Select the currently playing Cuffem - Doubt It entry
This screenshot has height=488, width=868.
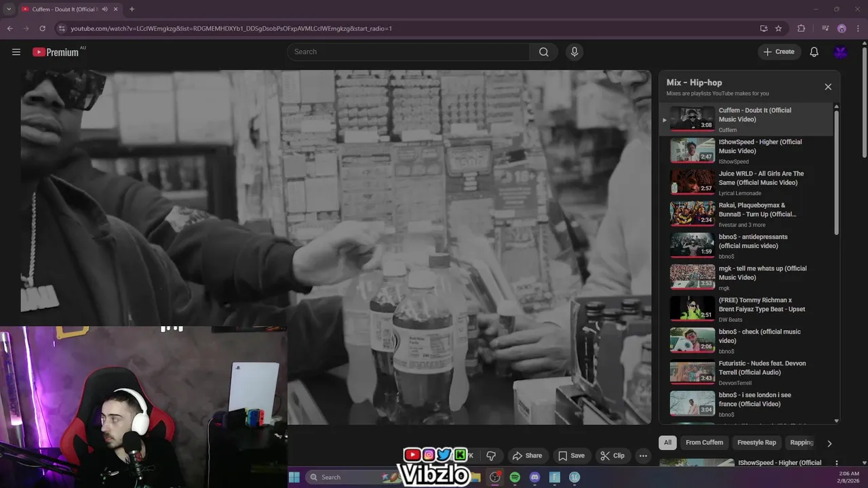(746, 119)
